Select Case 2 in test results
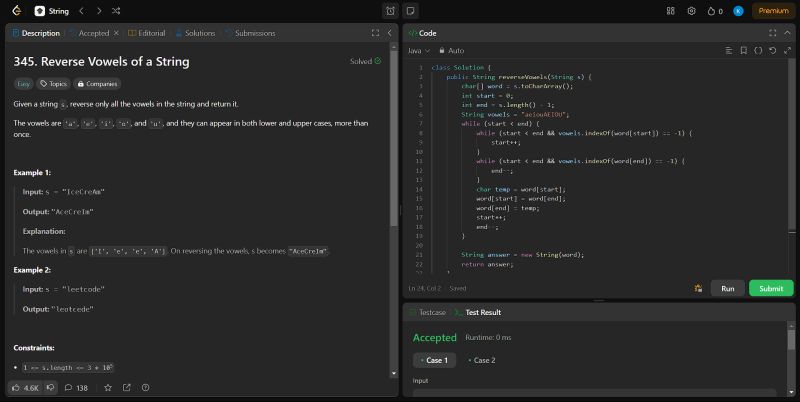The height and width of the screenshot is (402, 800). click(x=482, y=360)
